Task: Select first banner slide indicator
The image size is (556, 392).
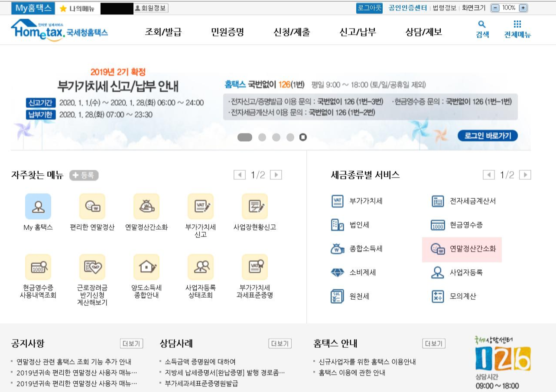Action: click(x=245, y=137)
